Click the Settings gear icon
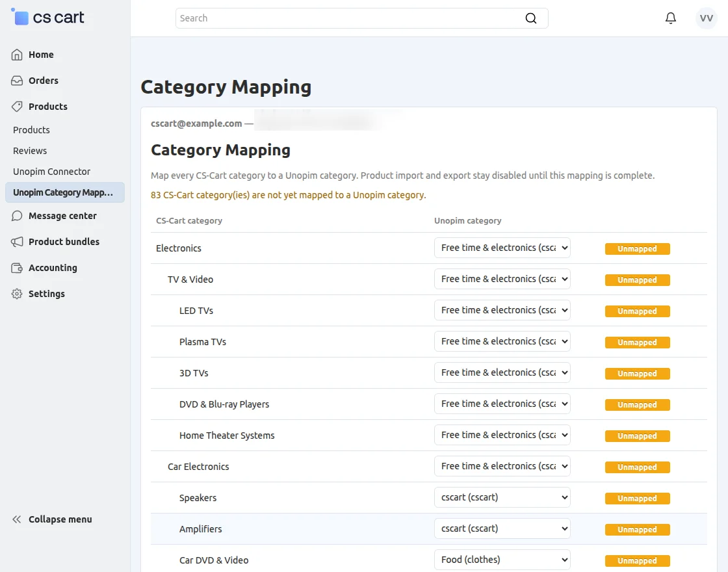The image size is (728, 572). [17, 294]
